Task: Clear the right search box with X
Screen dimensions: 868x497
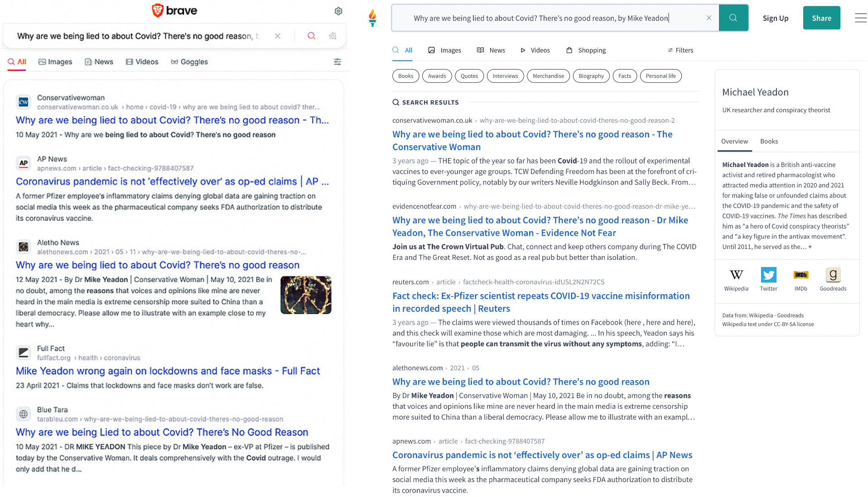Action: [709, 18]
